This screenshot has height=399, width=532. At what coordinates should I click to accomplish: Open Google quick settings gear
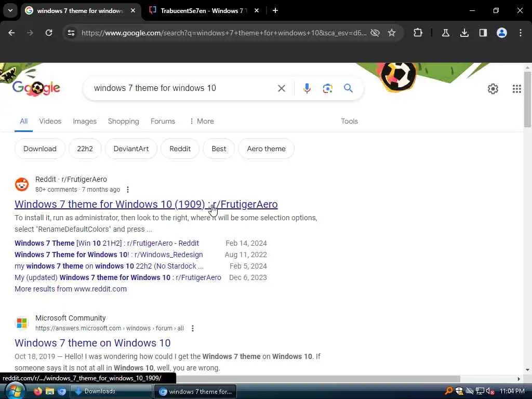point(493,89)
